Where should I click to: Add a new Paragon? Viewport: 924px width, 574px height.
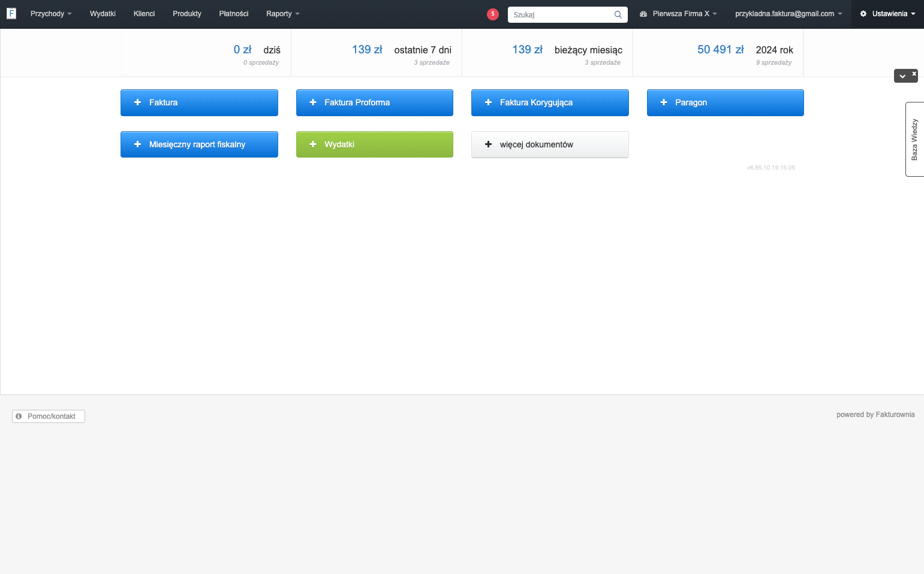(726, 102)
